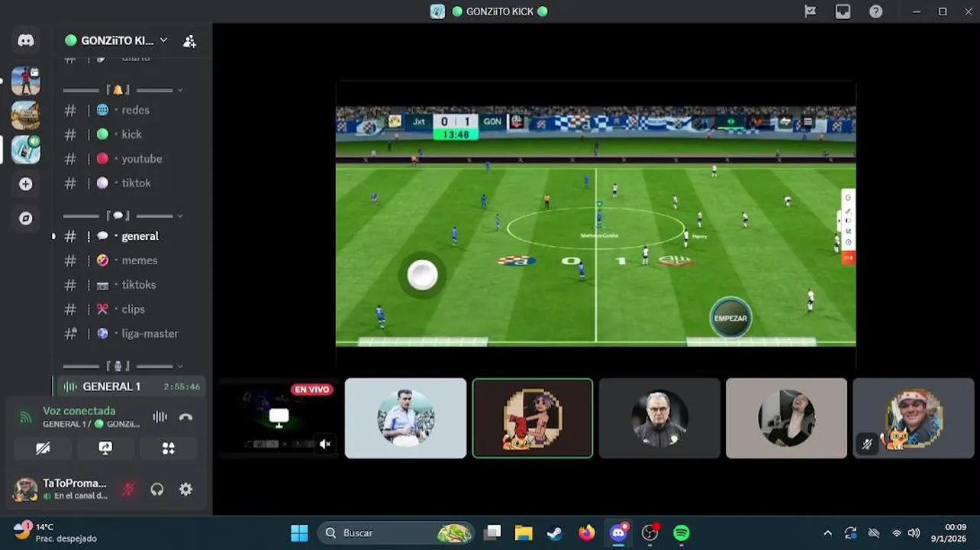This screenshot has height=550, width=980.
Task: Open the Discord inbox icon
Action: pos(843,11)
